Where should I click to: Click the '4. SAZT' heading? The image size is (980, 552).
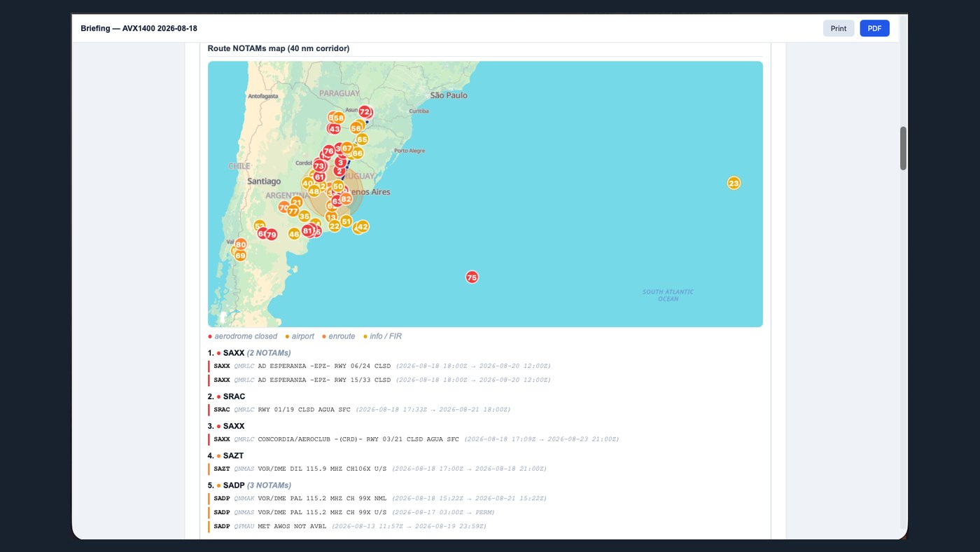tap(226, 455)
